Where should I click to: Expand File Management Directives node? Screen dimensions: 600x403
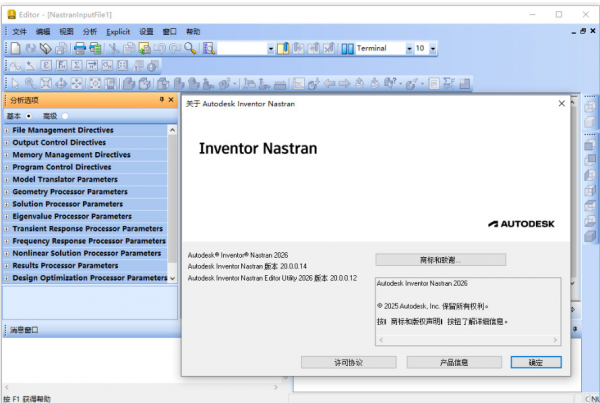(x=7, y=131)
